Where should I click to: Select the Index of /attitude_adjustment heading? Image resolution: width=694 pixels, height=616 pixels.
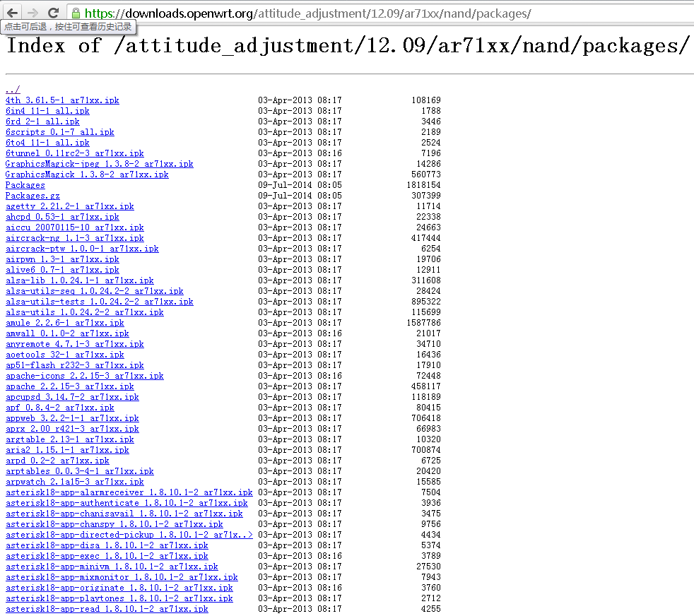[x=348, y=46]
